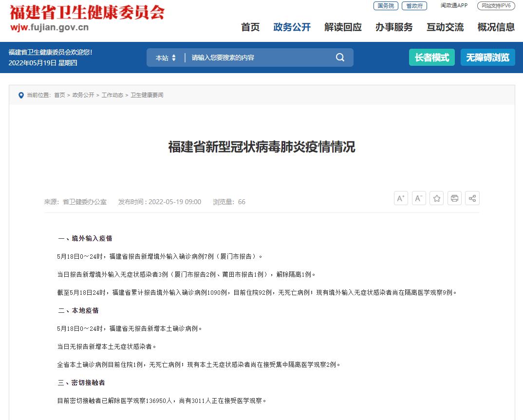Click the sentence about 新增境外输入无症状感染者3例
523x420 pixels.
tap(187, 274)
